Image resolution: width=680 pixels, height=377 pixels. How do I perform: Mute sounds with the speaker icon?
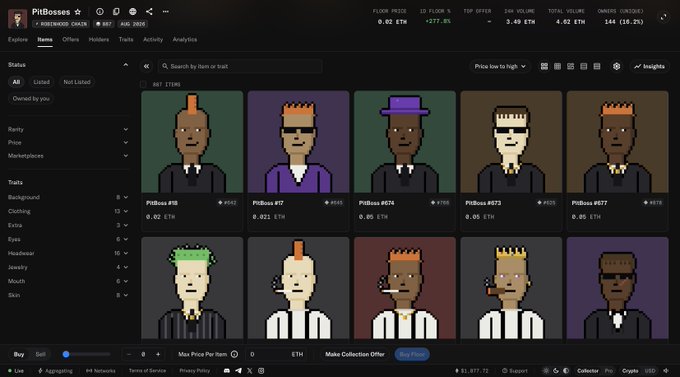point(666,371)
